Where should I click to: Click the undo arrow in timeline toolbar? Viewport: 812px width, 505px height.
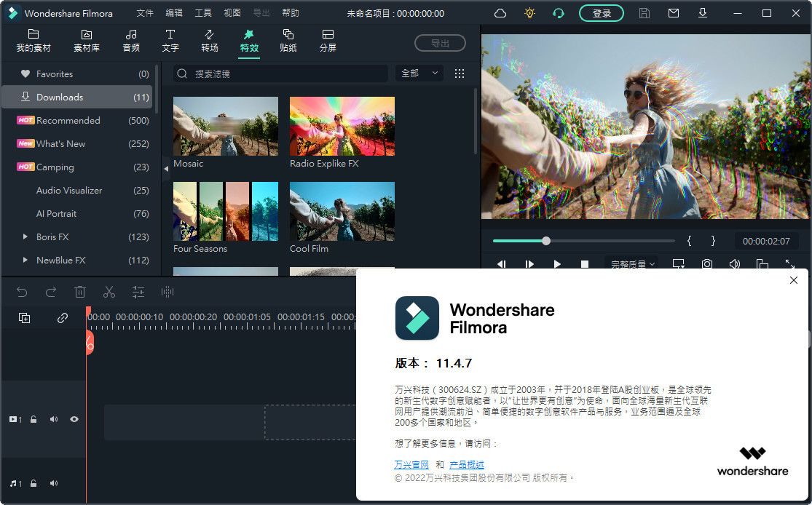[22, 293]
